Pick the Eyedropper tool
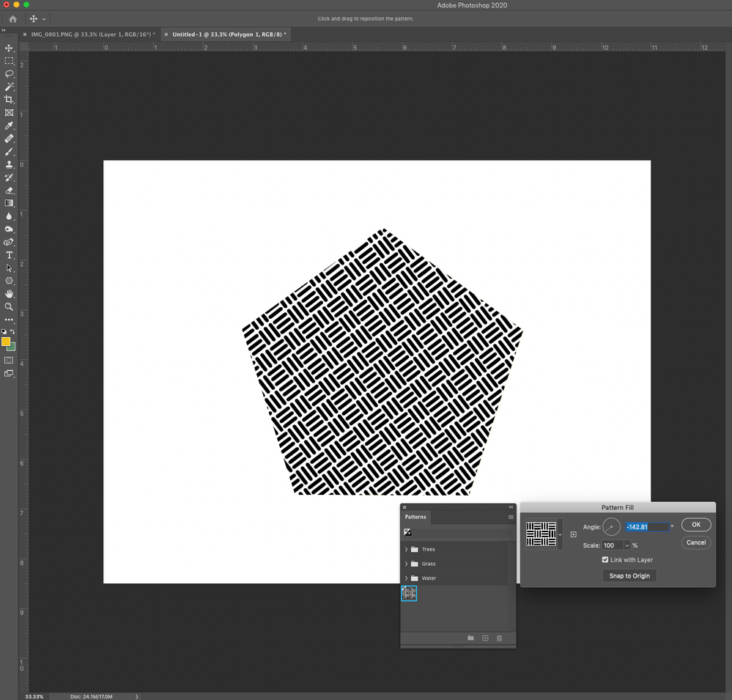The height and width of the screenshot is (700, 732). pyautogui.click(x=9, y=126)
